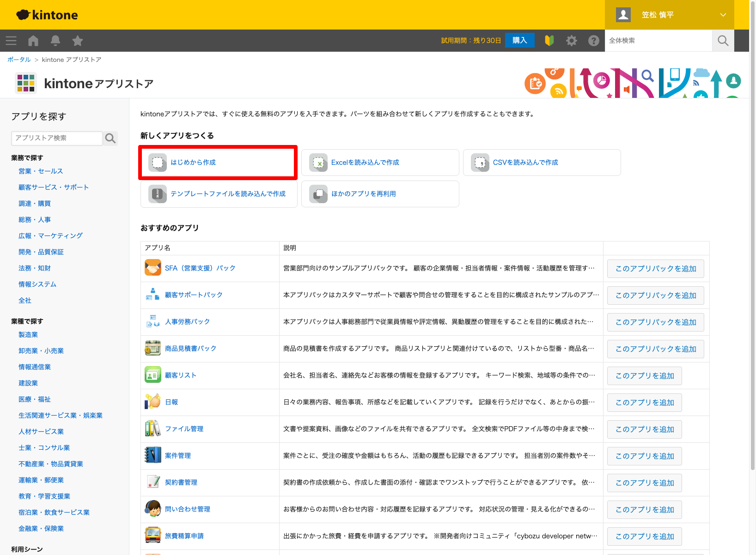Focus the アプリストア検索 input field

click(56, 138)
